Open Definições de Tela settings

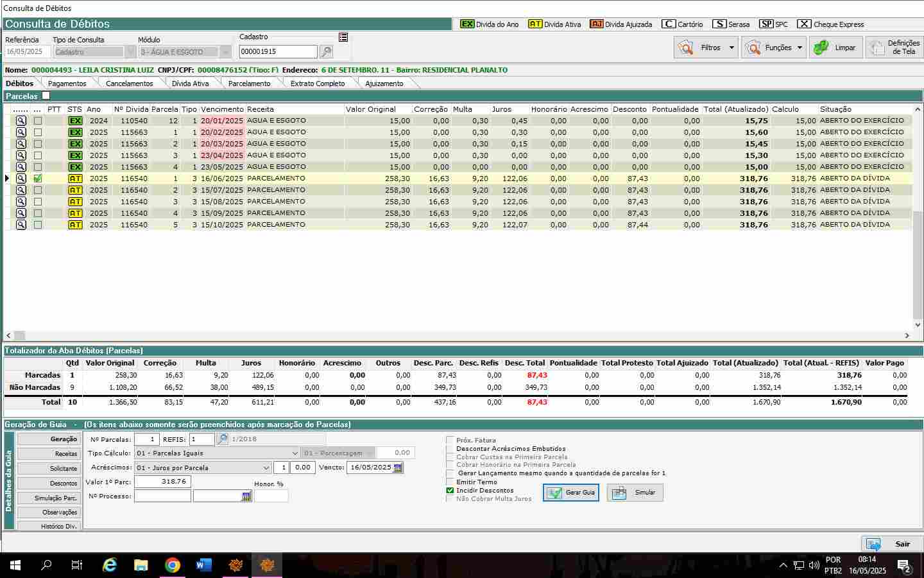click(894, 48)
